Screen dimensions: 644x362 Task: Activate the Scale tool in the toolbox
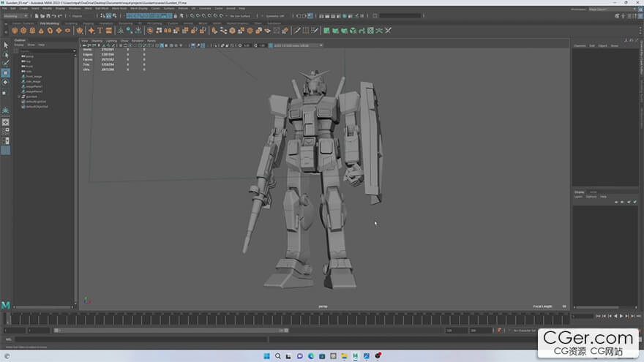(x=6, y=92)
